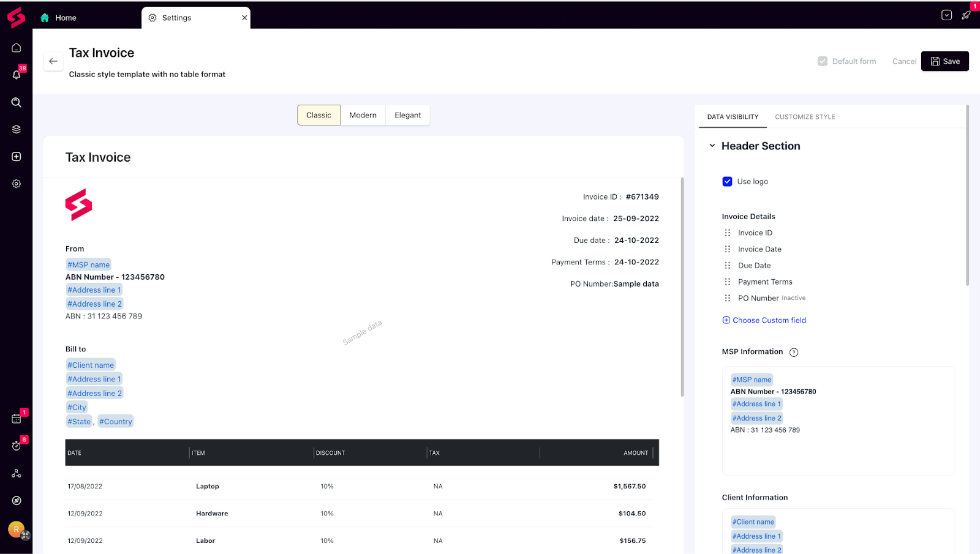The height and width of the screenshot is (554, 980).
Task: Click the invoice preview vertical scrollbar
Action: 682,287
